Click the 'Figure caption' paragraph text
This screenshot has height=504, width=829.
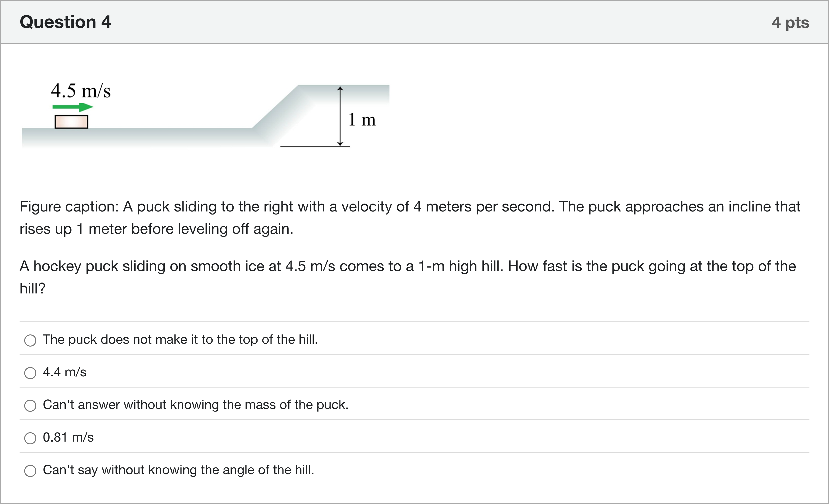point(410,218)
